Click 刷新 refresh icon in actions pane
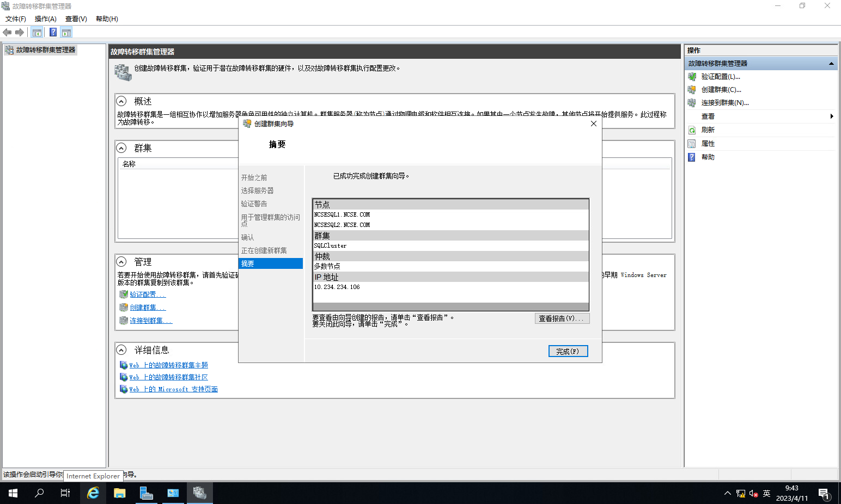 (692, 130)
